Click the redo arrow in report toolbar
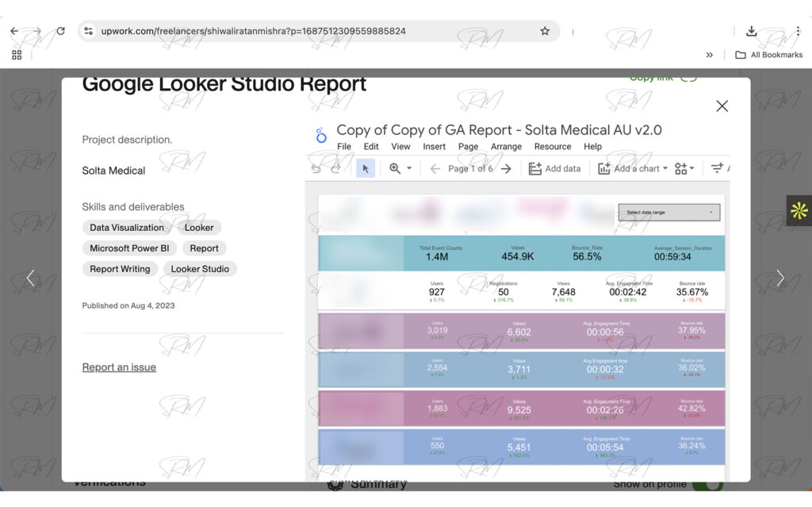 [335, 168]
